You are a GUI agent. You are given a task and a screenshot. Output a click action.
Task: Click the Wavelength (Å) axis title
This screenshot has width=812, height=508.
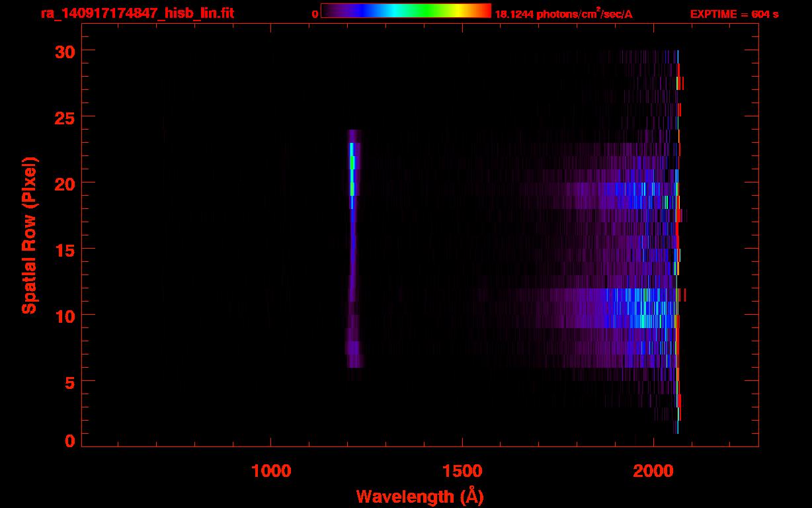(420, 496)
